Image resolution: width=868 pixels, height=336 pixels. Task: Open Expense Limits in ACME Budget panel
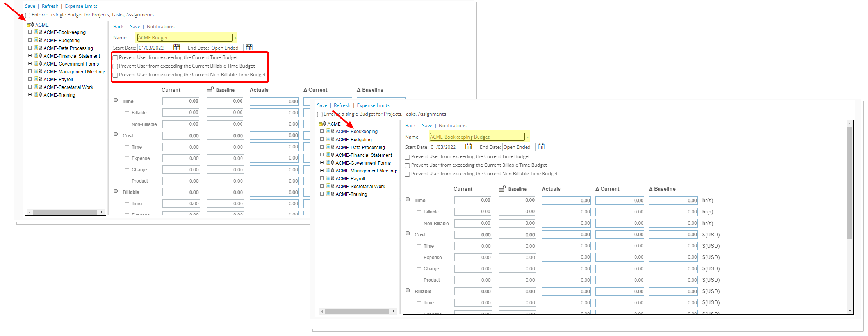(81, 6)
